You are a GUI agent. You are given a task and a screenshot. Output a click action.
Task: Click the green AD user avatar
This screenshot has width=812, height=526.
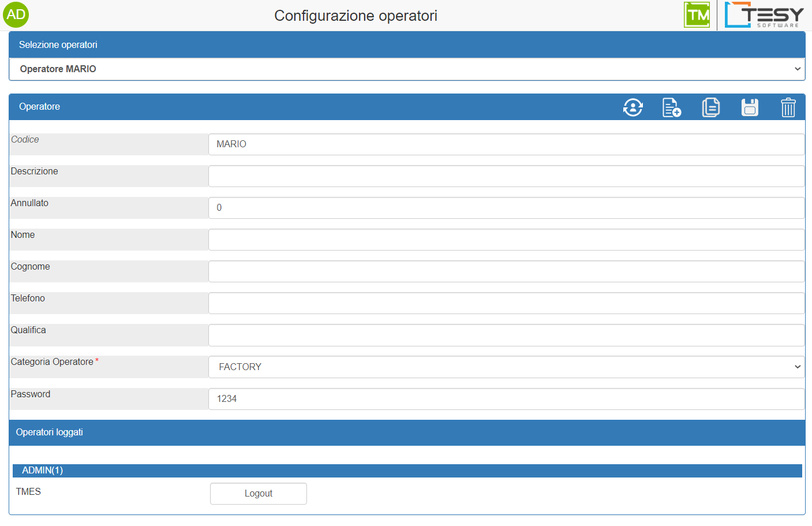pos(16,15)
